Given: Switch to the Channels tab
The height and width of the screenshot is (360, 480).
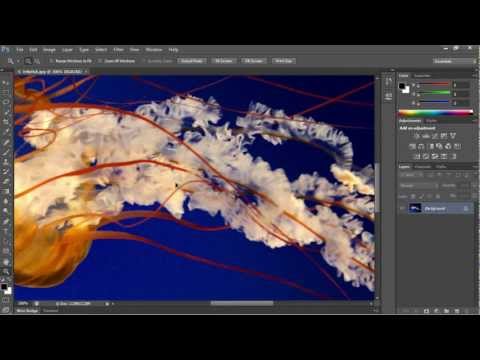Looking at the screenshot, I should pyautogui.click(x=423, y=166).
